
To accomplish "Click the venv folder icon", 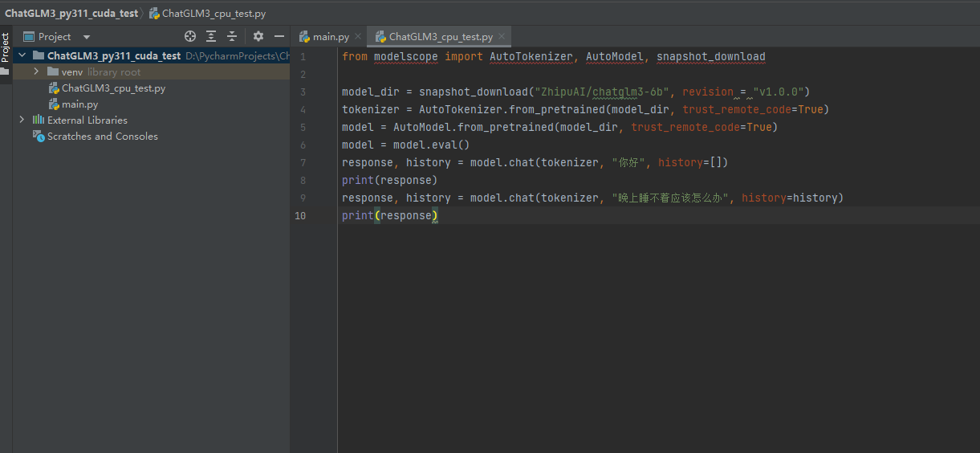I will tap(53, 71).
